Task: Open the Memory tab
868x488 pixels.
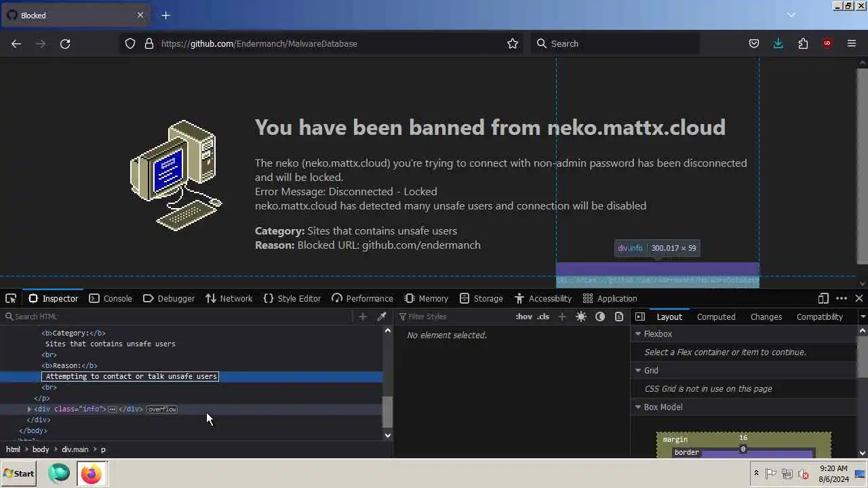Action: click(426, 298)
